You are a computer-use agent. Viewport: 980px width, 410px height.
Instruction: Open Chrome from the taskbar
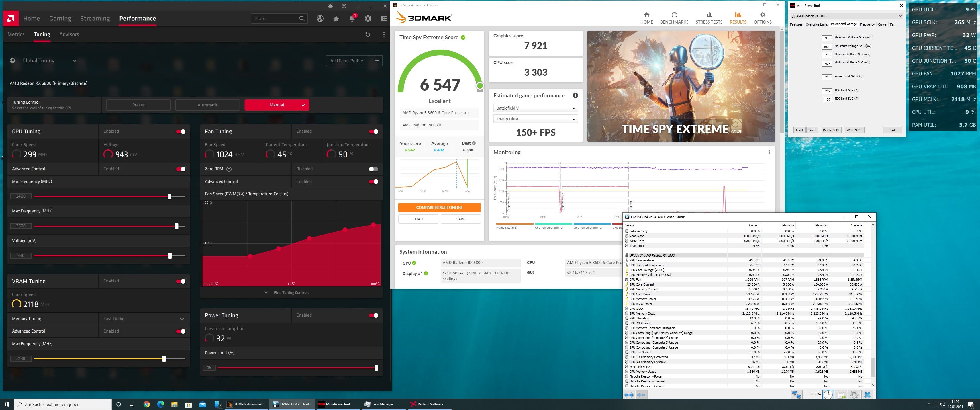pos(146,404)
